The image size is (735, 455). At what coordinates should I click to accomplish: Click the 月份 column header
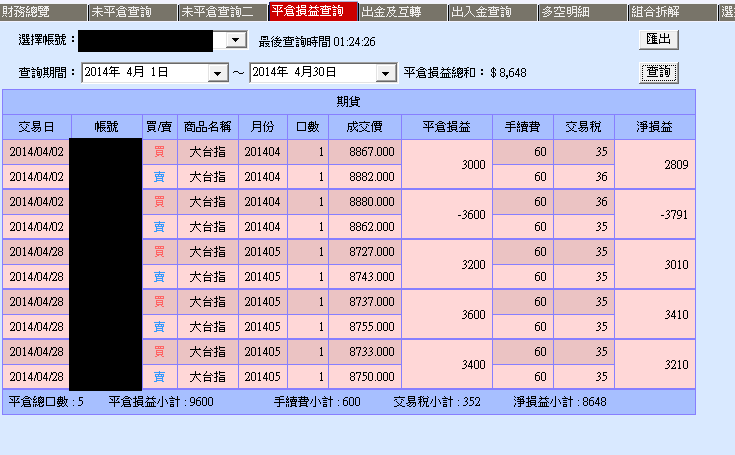263,127
